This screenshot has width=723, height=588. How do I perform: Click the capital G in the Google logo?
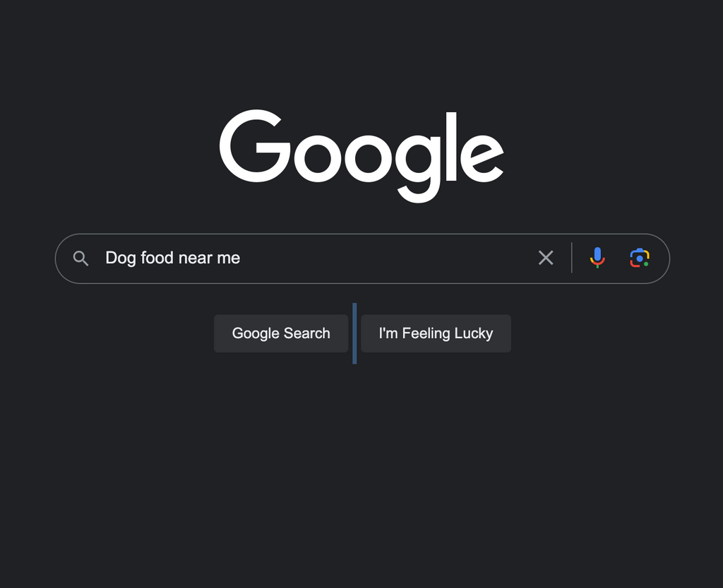point(255,146)
